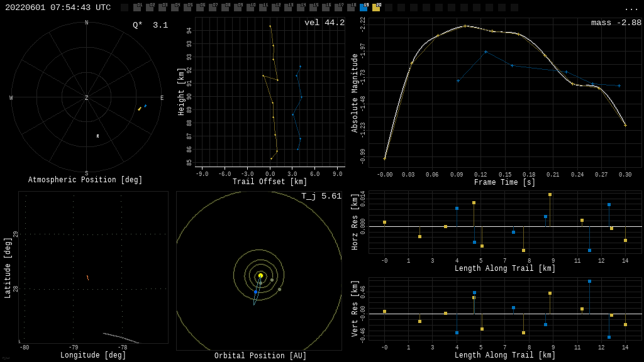Open the three-dot overflow menu
This screenshot has height=362, width=644.
point(631,8)
